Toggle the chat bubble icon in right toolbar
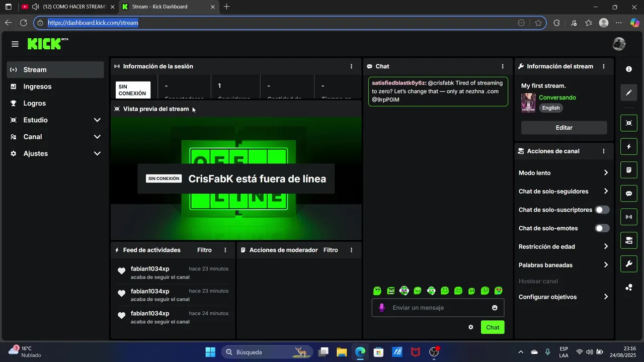 click(x=629, y=194)
